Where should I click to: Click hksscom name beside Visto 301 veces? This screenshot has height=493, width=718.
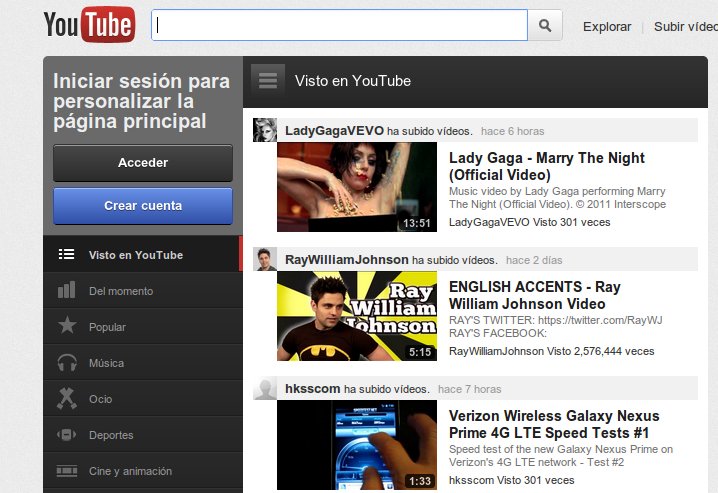tap(471, 481)
